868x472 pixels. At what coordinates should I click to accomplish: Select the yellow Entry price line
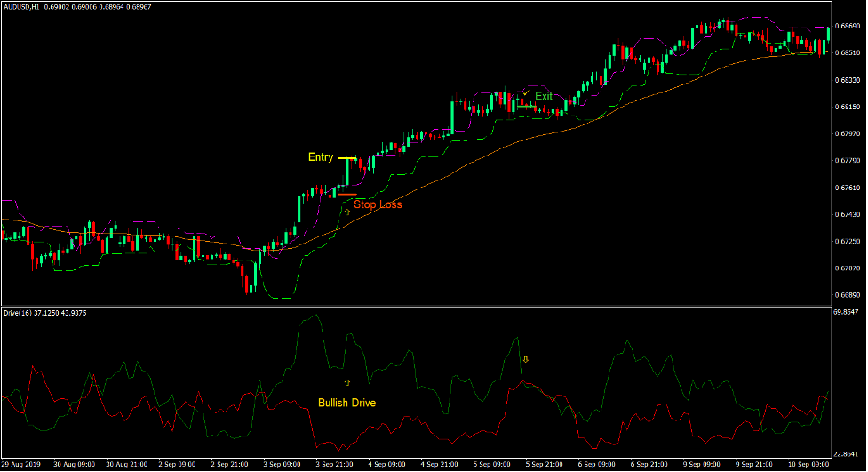point(346,158)
